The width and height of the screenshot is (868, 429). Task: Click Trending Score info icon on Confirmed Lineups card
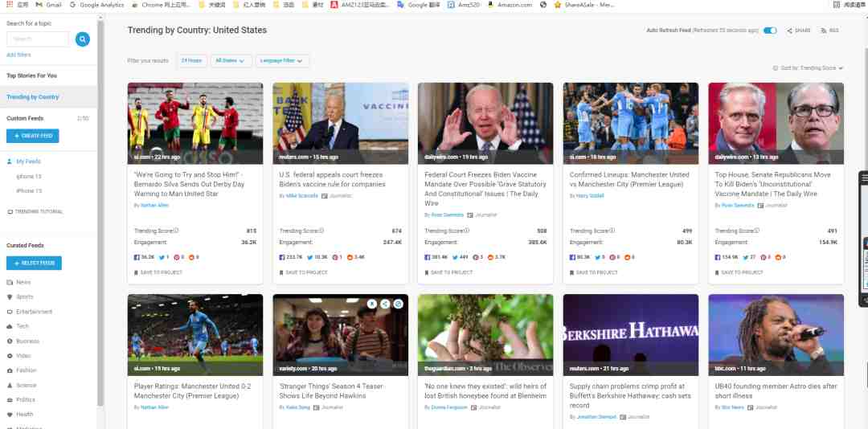tap(612, 231)
